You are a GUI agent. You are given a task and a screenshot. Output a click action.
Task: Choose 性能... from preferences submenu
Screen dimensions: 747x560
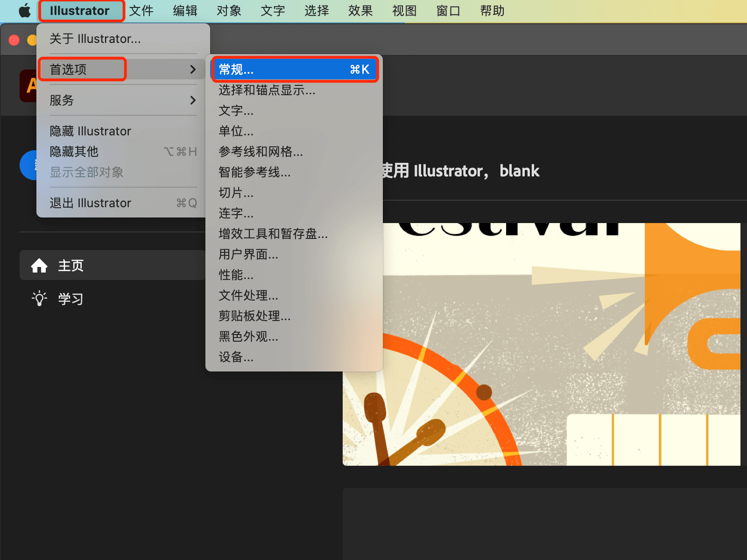[236, 275]
